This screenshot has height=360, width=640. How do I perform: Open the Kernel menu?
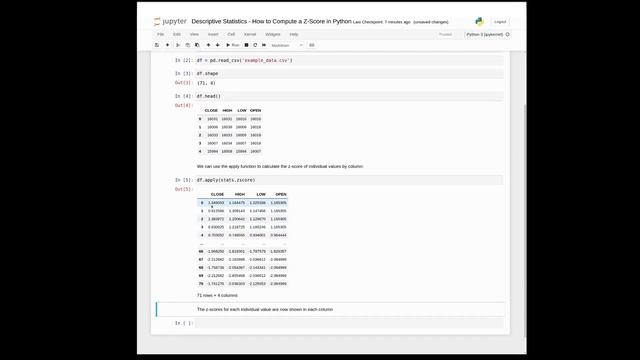point(250,34)
